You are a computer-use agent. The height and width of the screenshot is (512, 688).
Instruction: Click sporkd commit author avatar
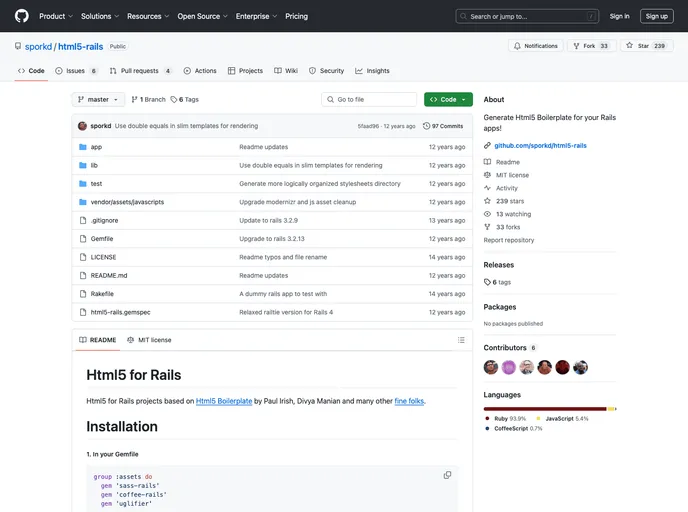(82, 126)
